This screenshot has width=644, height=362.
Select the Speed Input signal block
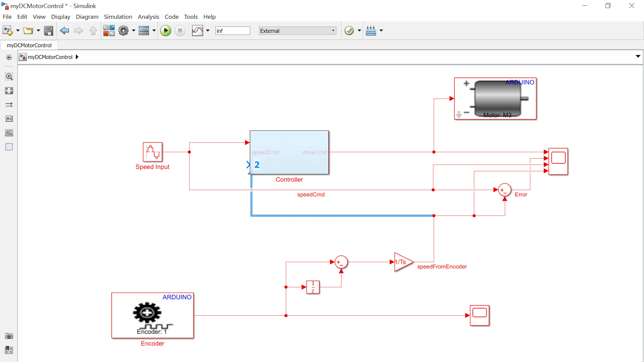153,152
